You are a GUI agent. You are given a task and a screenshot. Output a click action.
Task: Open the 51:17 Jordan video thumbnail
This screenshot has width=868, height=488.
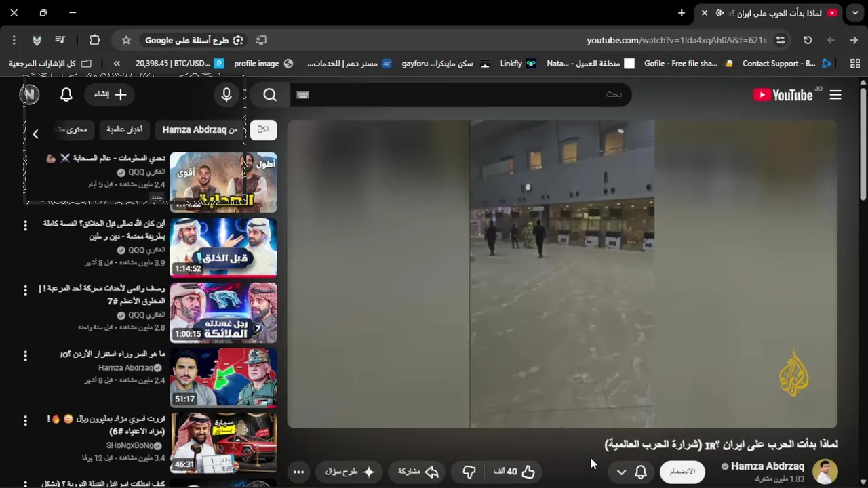223,378
